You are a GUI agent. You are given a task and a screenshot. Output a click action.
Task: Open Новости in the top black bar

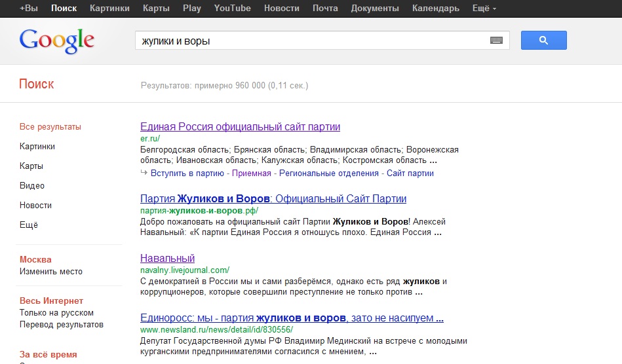282,9
